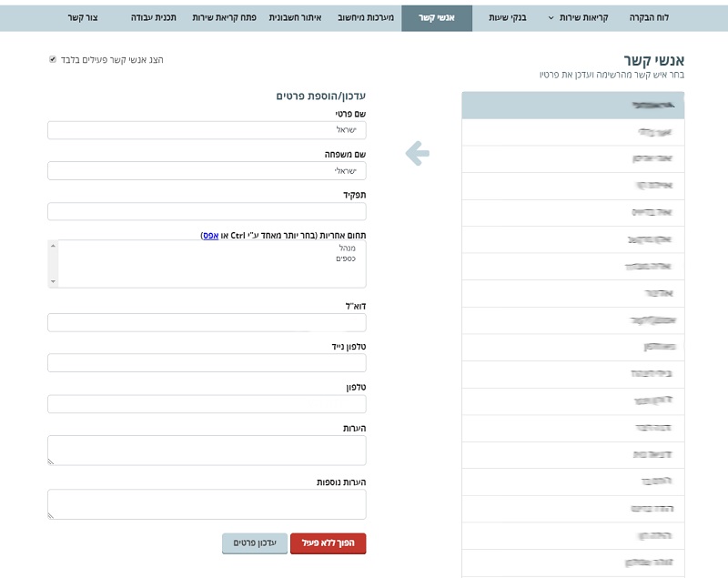Screen dimensions: 728x578
Task: Expand the קריאות שירות dropdown menu
Action: tap(582, 17)
